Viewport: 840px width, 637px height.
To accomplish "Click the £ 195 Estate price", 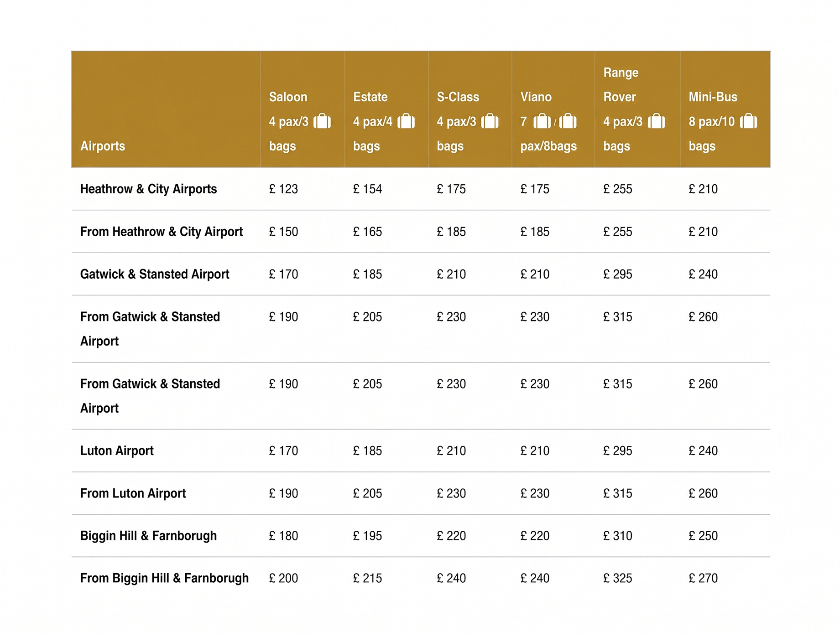I will tap(367, 536).
